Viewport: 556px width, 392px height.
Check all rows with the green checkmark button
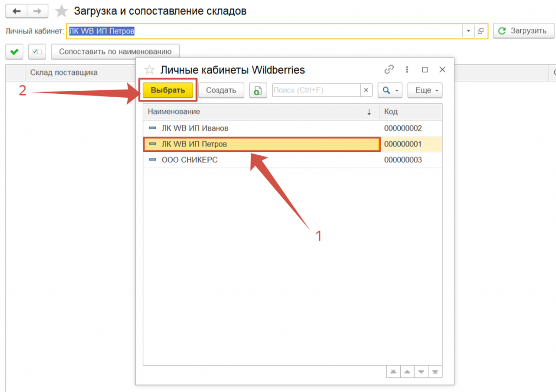click(14, 52)
